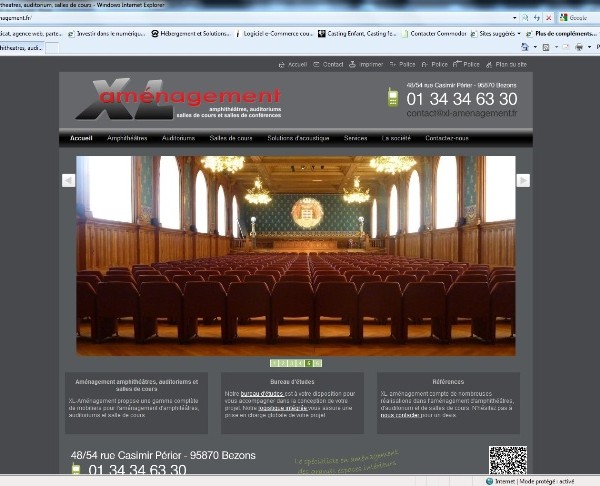600x486 pixels.
Task: Open the Salles de cours menu item
Action: coord(231,138)
